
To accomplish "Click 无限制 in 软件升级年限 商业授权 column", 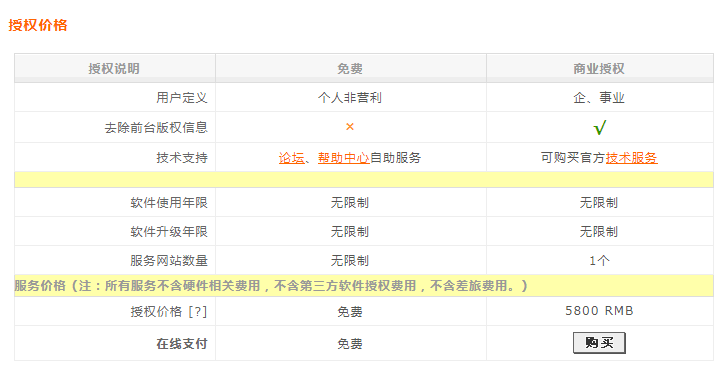I will (x=599, y=231).
